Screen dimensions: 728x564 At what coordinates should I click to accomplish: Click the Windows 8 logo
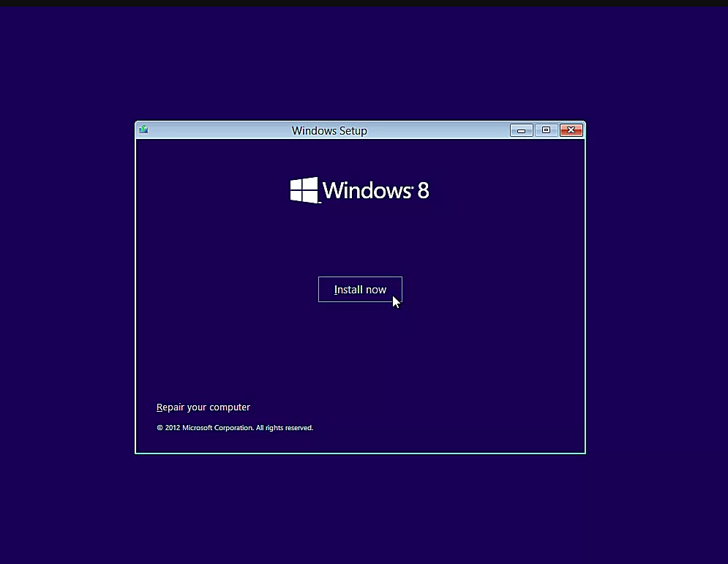[359, 190]
